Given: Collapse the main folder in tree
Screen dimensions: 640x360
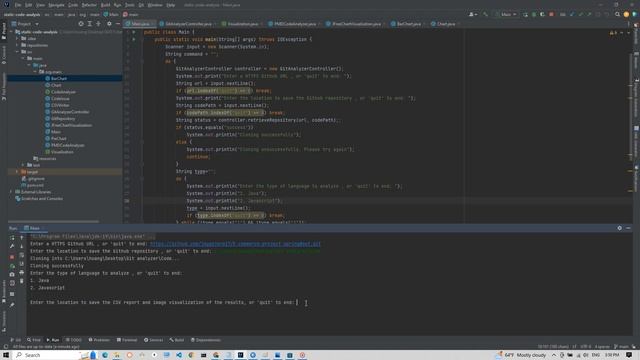Looking at the screenshot, I should (23, 58).
